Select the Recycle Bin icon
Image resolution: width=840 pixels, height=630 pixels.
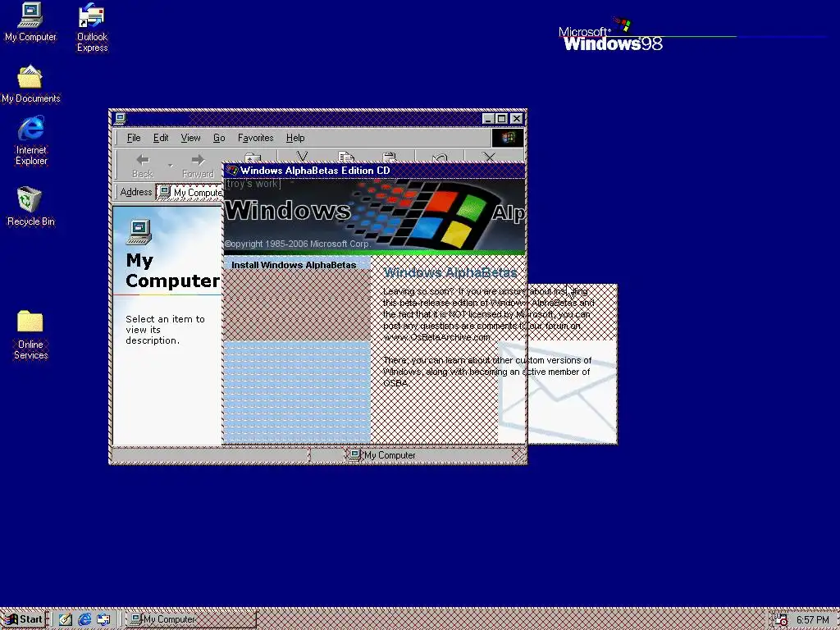[x=30, y=206]
